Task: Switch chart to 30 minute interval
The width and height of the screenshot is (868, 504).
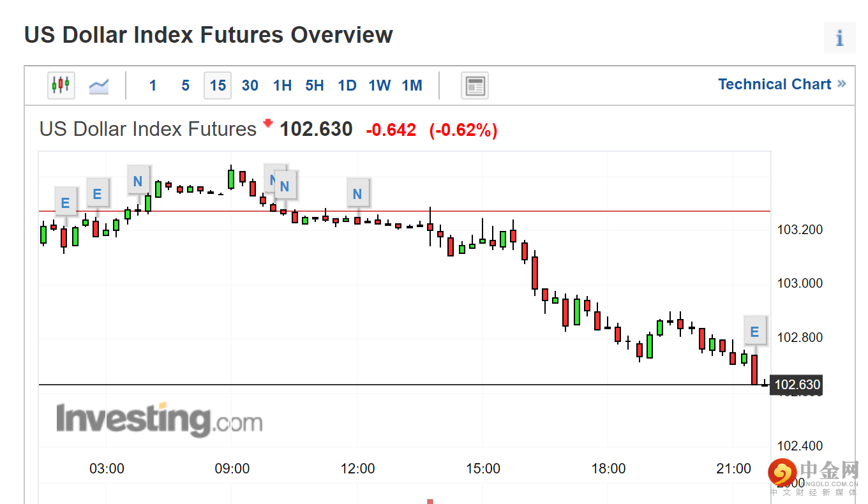Action: (x=250, y=85)
